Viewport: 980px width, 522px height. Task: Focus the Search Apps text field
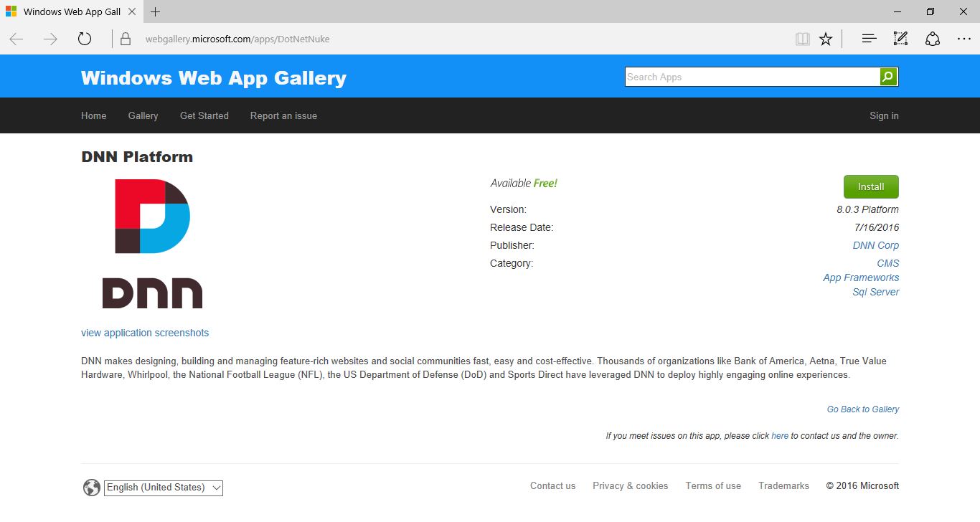pyautogui.click(x=752, y=77)
